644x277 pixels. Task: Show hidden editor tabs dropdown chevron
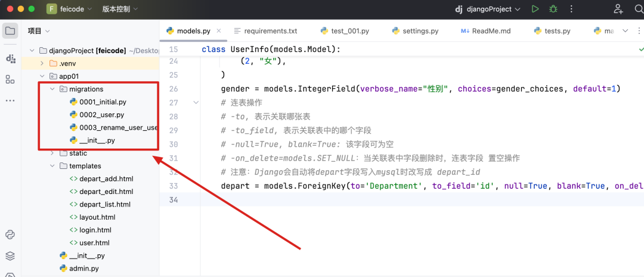pyautogui.click(x=626, y=31)
